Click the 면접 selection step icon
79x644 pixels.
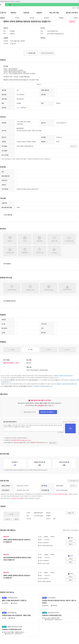(30, 349)
